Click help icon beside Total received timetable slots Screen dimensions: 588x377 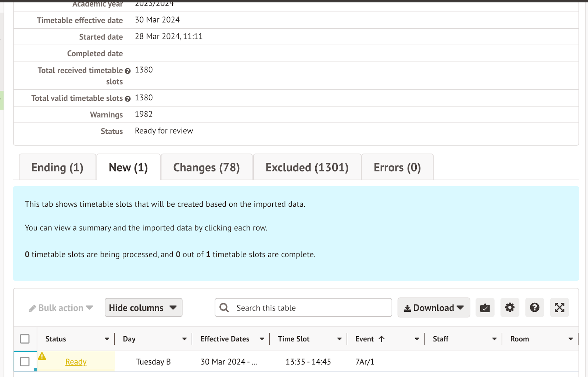128,71
